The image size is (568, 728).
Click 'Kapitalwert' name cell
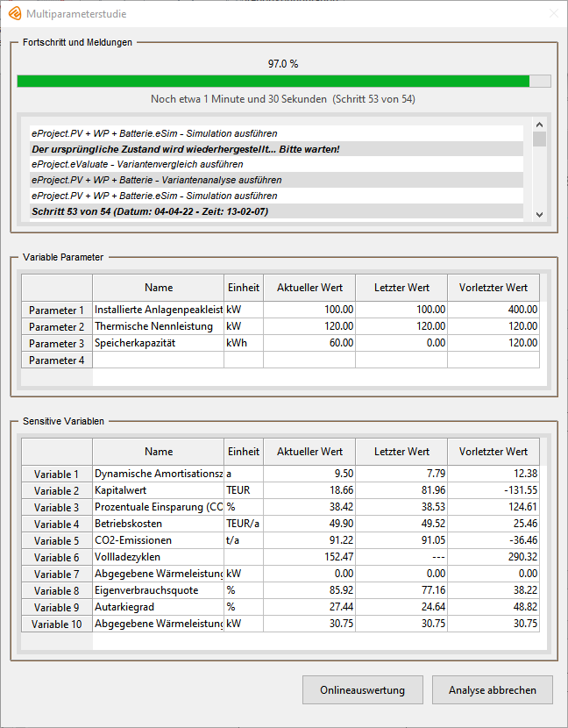(x=159, y=490)
